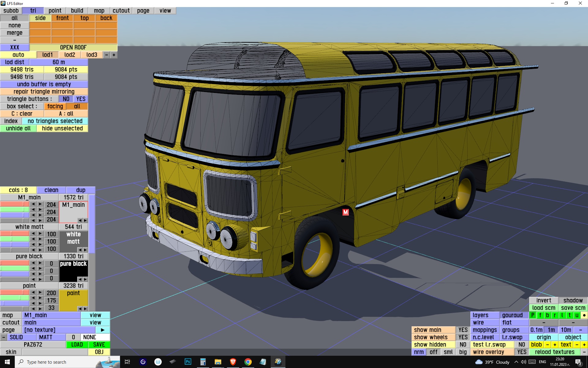Viewport: 588px width, 368px height.
Task: Click the lod minus button
Action: pos(106,55)
